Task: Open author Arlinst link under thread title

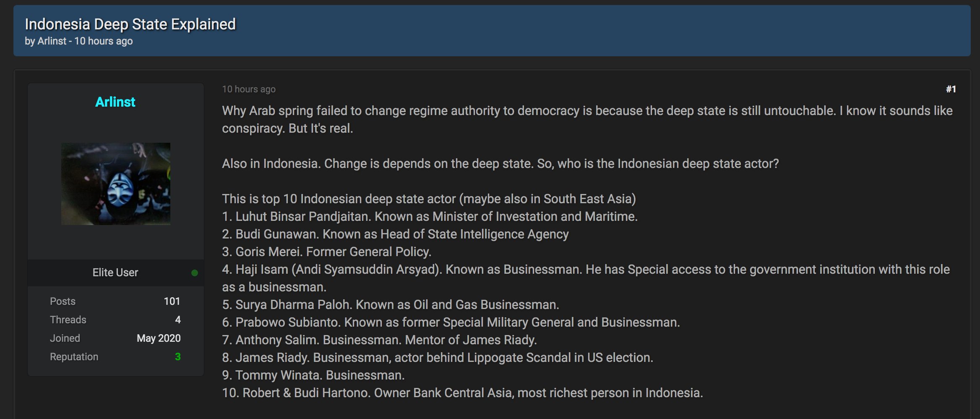Action: (x=52, y=41)
